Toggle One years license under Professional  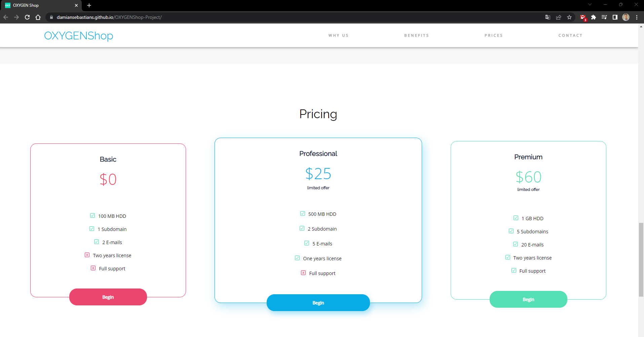(x=297, y=258)
